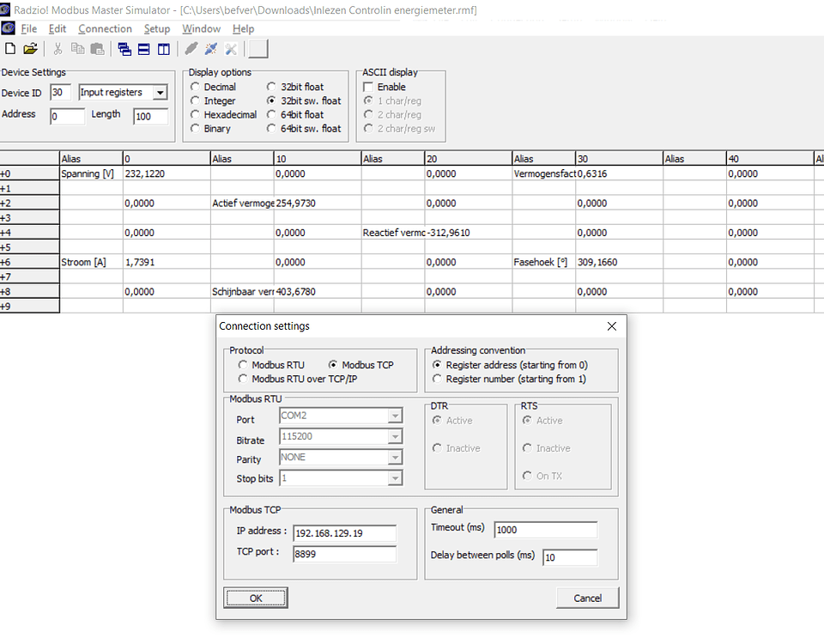
Task: Click the Tile vertically icon
Action: tap(164, 49)
